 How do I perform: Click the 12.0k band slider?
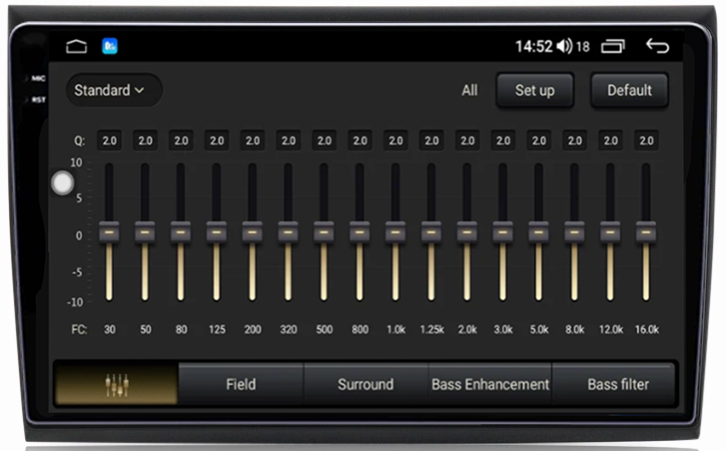coord(610,232)
